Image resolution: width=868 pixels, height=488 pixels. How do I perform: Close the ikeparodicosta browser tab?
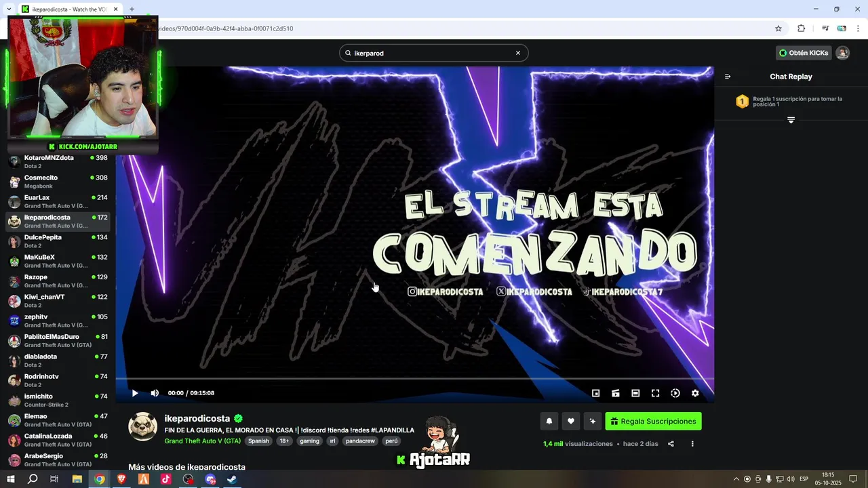pyautogui.click(x=116, y=9)
